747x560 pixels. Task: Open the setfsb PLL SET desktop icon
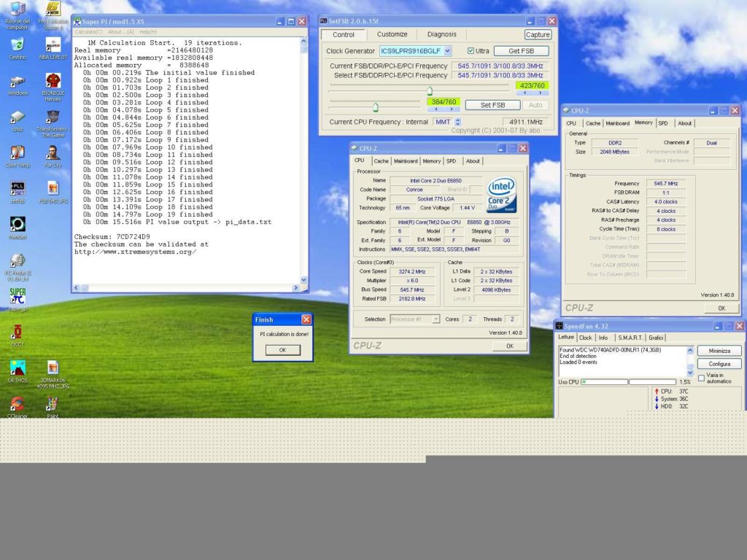tap(18, 192)
